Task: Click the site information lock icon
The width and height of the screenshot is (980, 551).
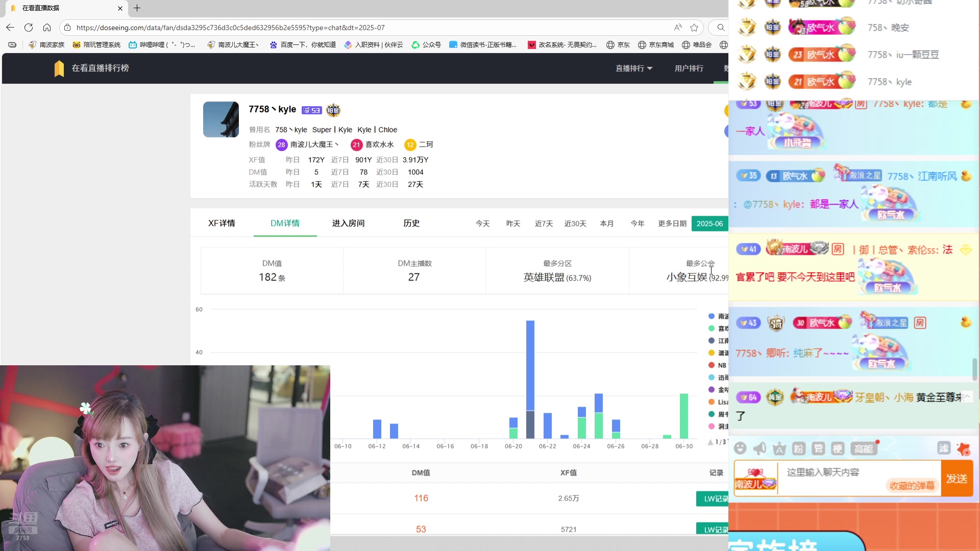Action: click(x=67, y=28)
